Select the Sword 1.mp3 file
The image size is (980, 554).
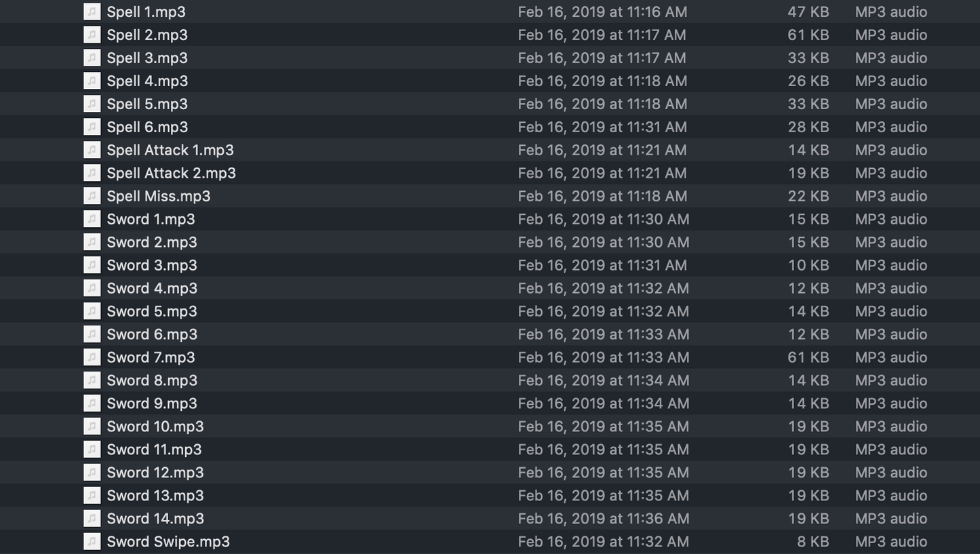(151, 219)
